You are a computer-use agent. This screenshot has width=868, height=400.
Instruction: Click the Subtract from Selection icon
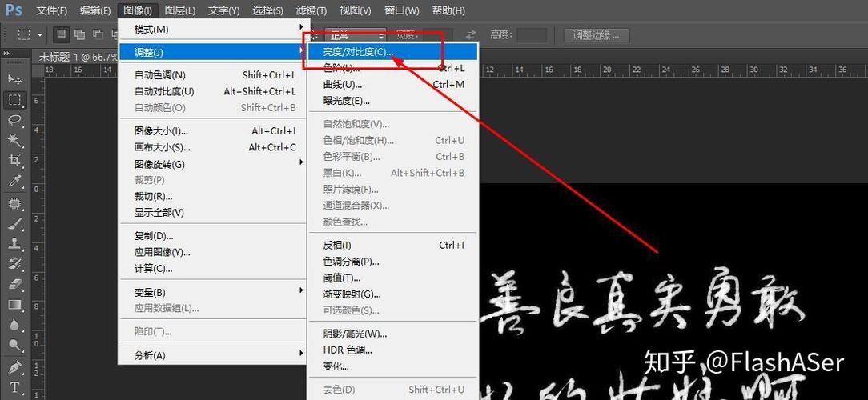(98, 35)
